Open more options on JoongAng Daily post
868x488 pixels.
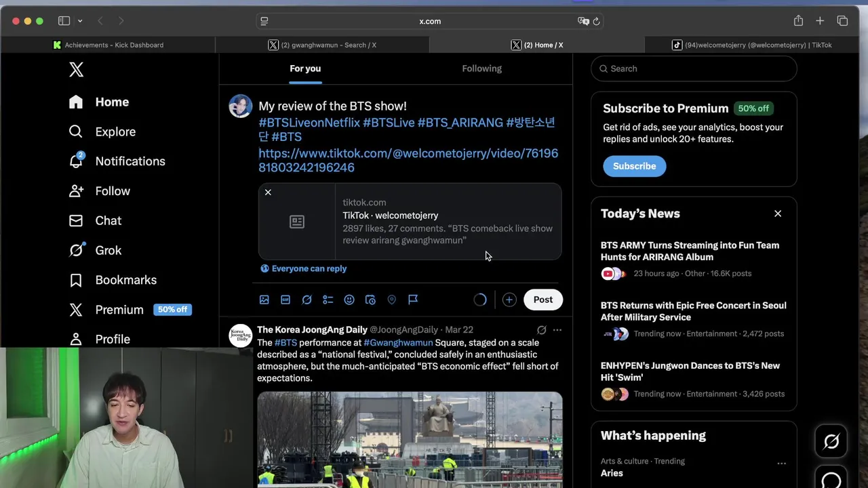tap(557, 330)
